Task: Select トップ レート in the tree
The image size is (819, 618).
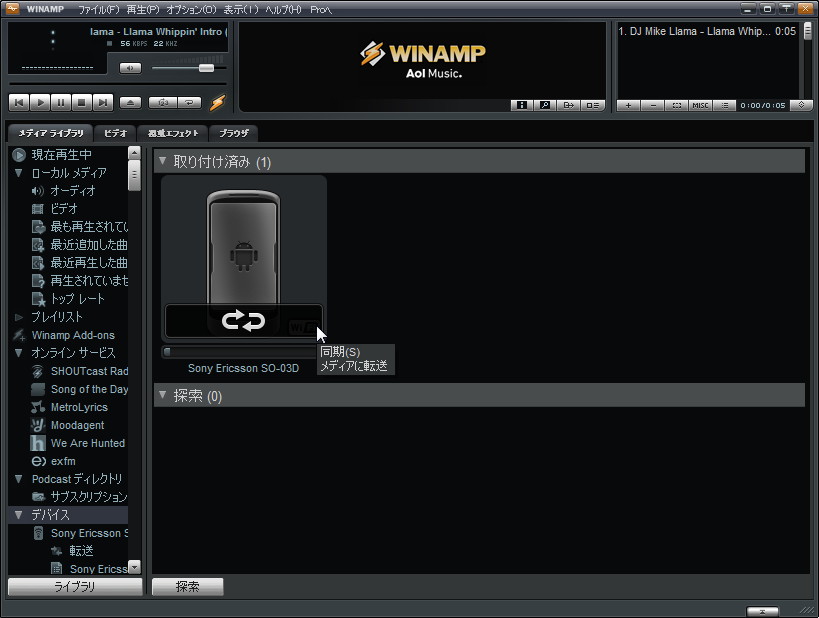Action: tap(77, 299)
